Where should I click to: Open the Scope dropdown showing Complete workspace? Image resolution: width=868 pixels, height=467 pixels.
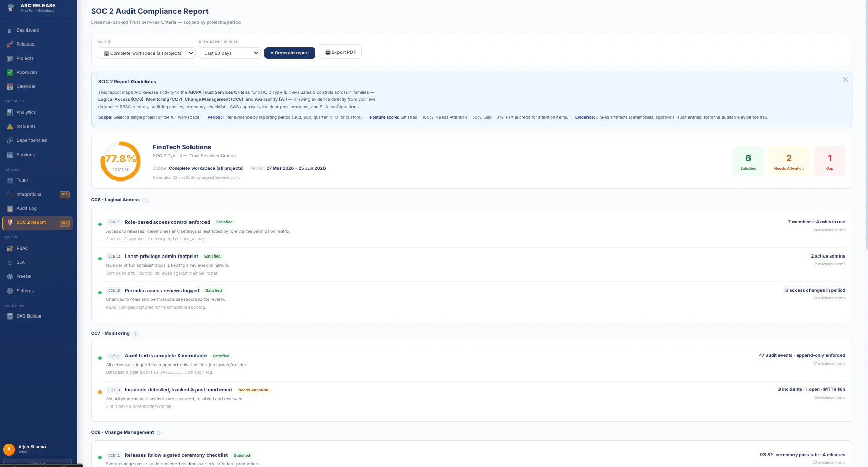click(x=146, y=53)
